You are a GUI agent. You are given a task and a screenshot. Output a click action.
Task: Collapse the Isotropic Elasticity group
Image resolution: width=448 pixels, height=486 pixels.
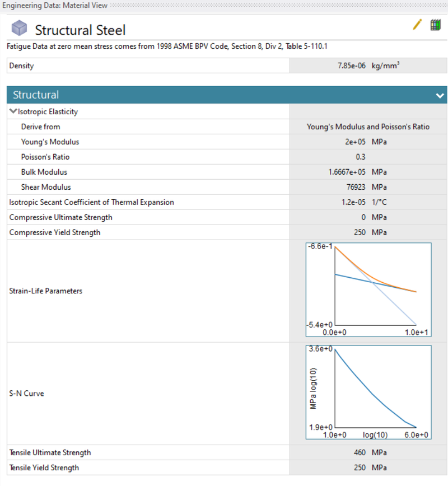[x=13, y=111]
